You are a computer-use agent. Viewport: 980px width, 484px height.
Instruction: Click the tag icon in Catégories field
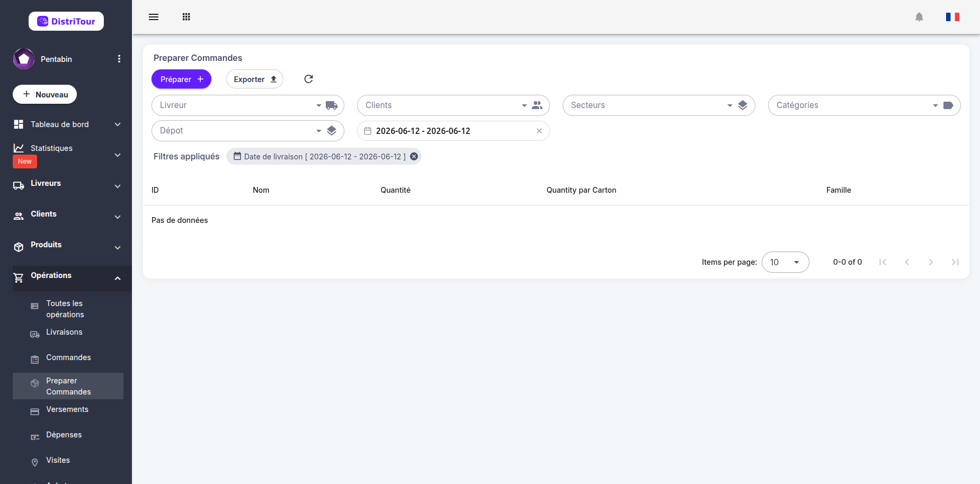pos(948,105)
